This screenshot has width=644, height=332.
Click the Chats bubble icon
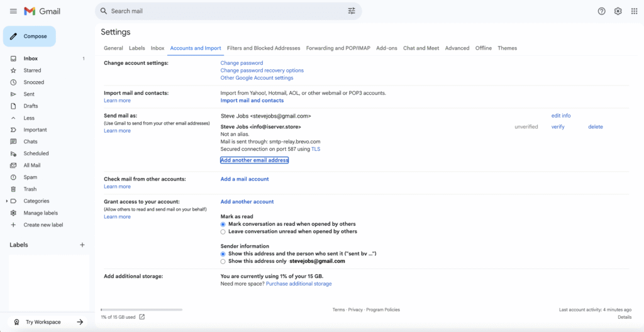coord(13,141)
